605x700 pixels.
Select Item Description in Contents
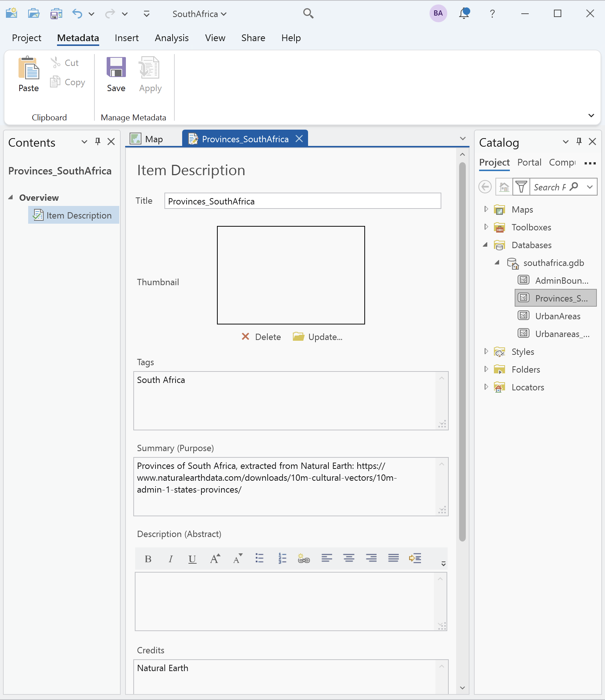point(73,215)
